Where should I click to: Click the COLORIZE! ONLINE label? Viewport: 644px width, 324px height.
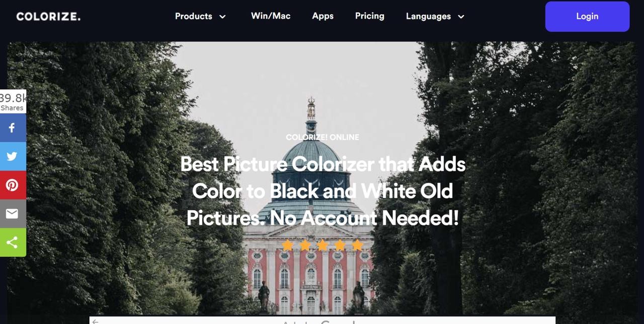[323, 137]
